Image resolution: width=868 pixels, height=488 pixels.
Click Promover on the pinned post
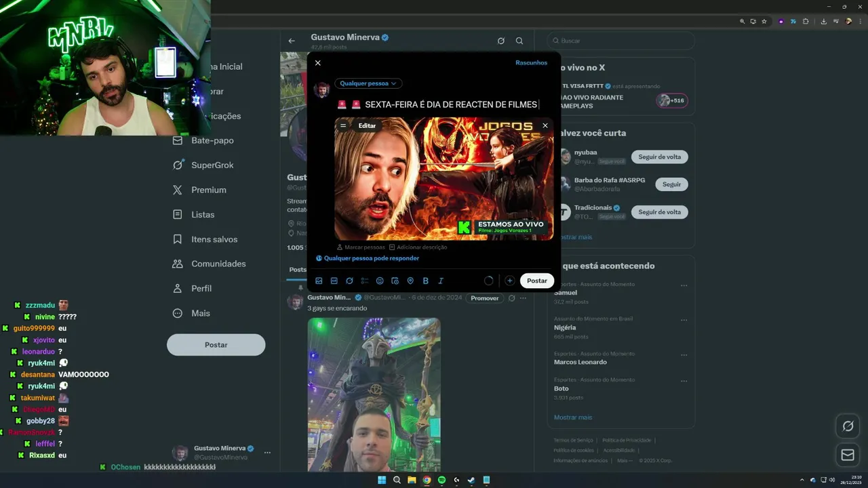(485, 298)
